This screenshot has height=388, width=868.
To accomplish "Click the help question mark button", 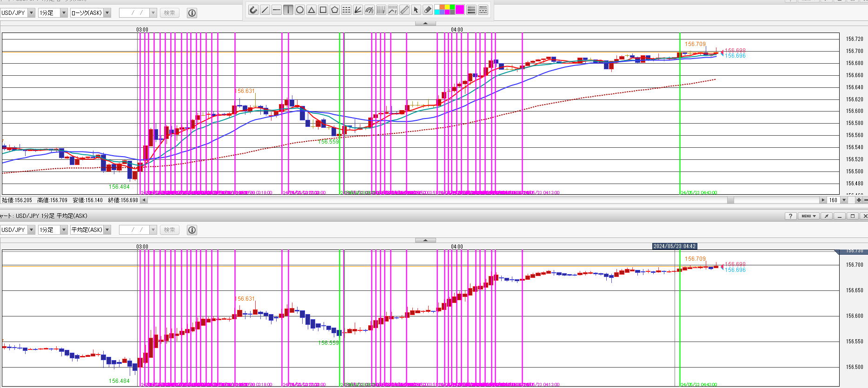I will [x=790, y=216].
